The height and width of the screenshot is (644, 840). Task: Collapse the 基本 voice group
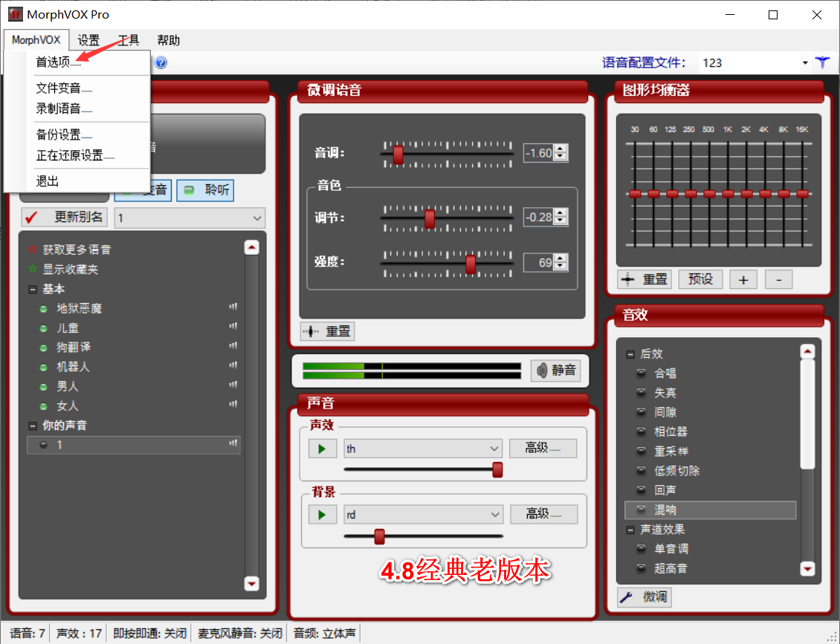[x=33, y=290]
